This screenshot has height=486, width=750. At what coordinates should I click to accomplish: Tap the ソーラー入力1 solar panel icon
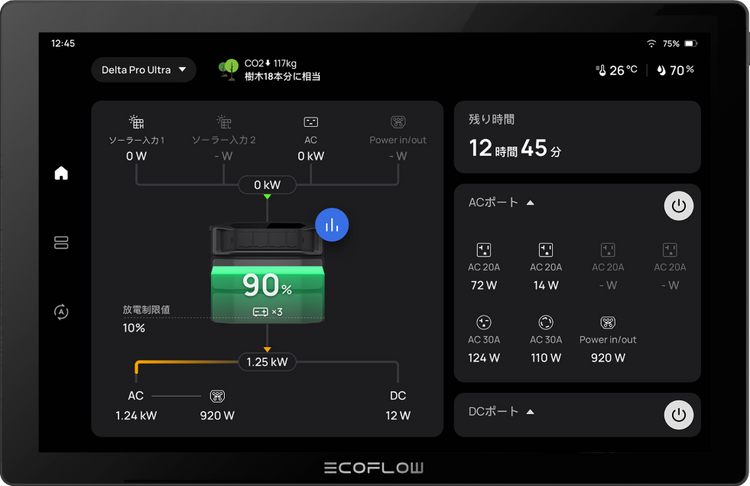[136, 122]
